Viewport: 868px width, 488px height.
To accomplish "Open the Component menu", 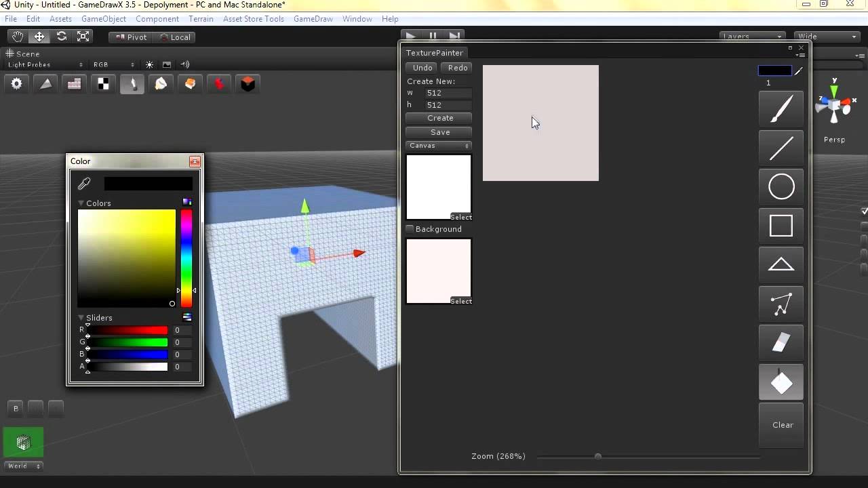I will coord(157,19).
